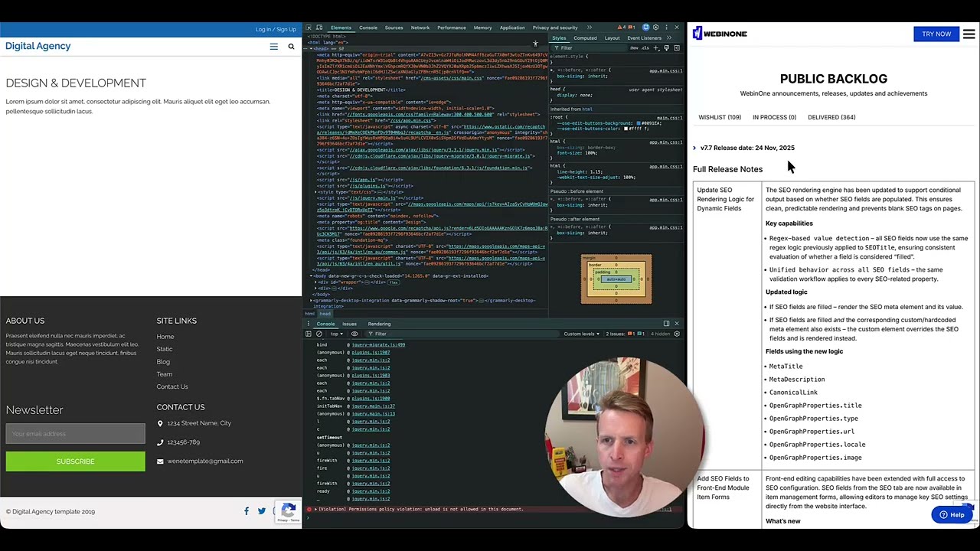Switch to the Console tab in DevTools top bar
Screen dimensions: 980x551
click(368, 28)
